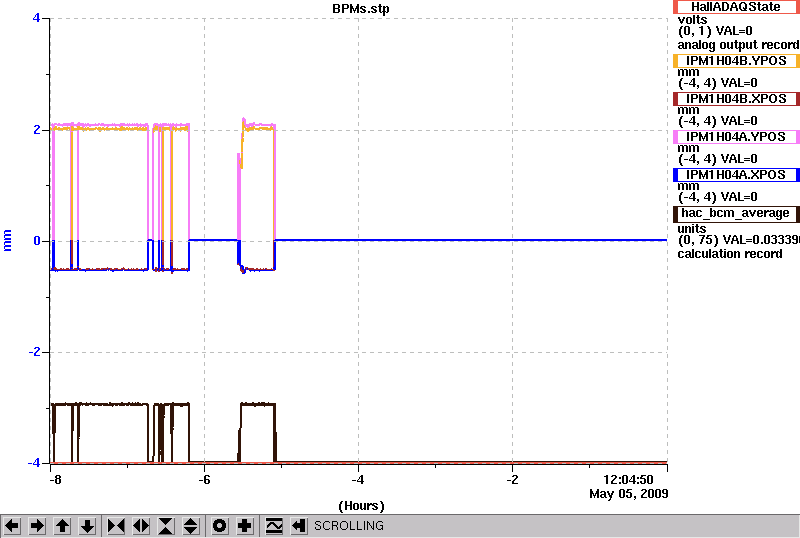Click the pan right arrow button
Viewport: 800px width, 538px height.
point(37,526)
